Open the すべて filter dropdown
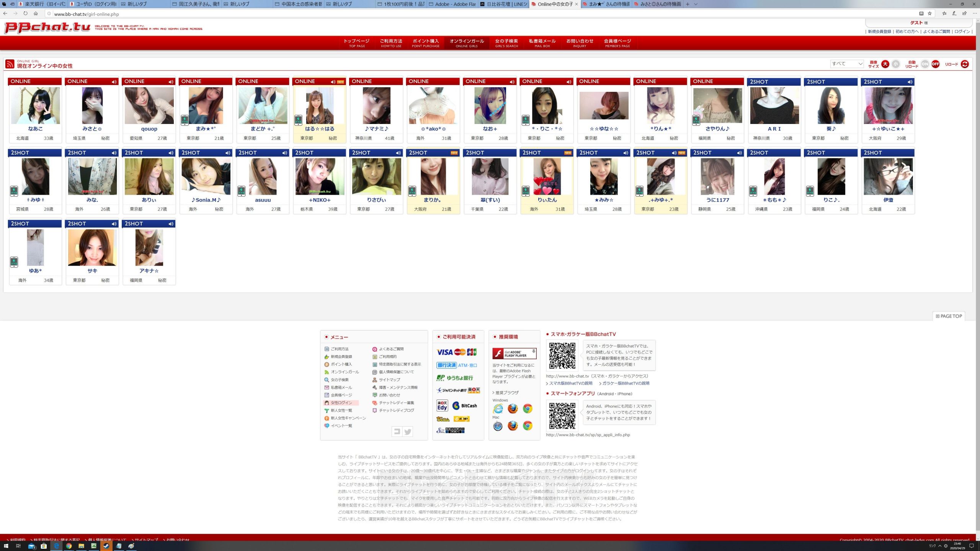This screenshot has width=980, height=551. pos(846,64)
